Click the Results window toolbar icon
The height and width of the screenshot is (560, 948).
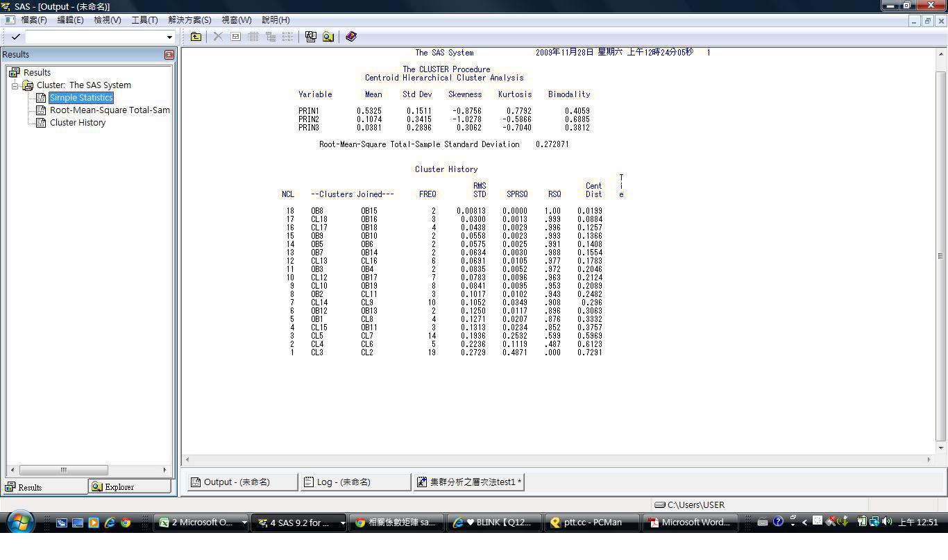[x=310, y=37]
